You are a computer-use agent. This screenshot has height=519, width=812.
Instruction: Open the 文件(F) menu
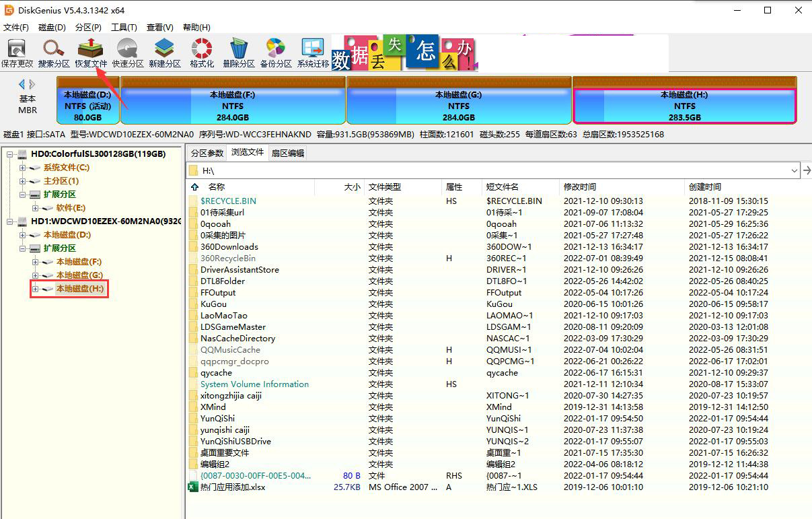(16, 28)
